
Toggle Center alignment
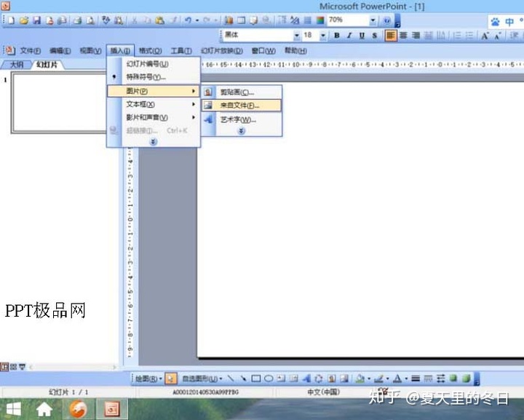click(403, 36)
